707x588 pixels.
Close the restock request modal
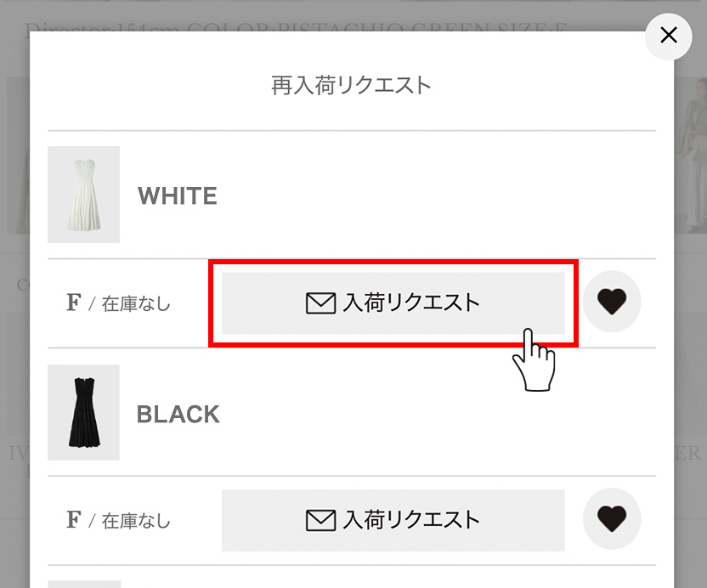click(668, 36)
